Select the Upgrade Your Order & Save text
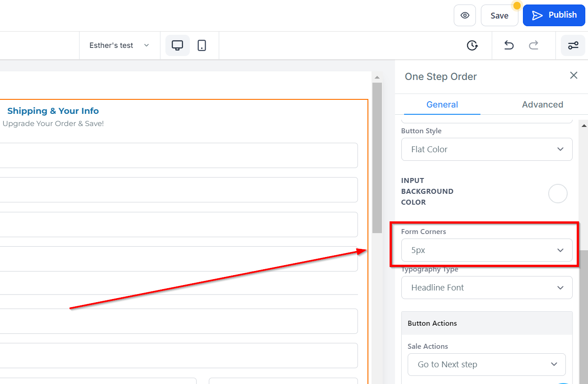Image resolution: width=588 pixels, height=384 pixels. tap(53, 123)
